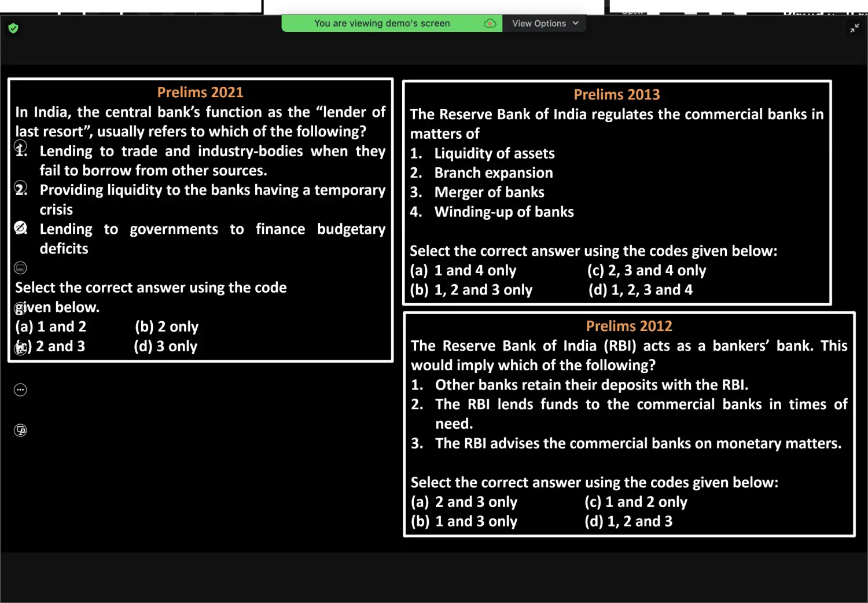Select the pen tool icon beside 'Lending to governments'
Screen dimensions: 868x603
[x=20, y=227]
